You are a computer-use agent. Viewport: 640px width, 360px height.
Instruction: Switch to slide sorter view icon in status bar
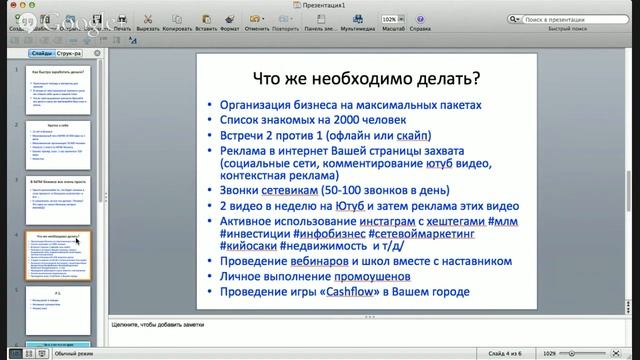[29, 353]
